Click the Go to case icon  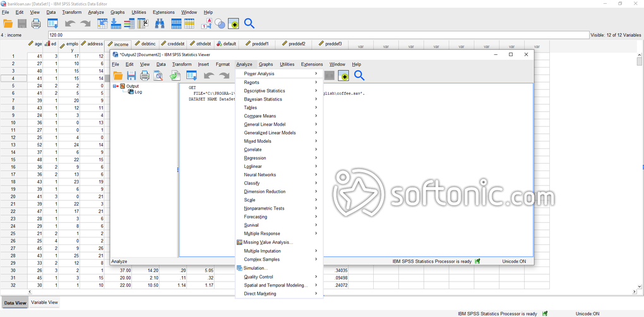coord(102,23)
